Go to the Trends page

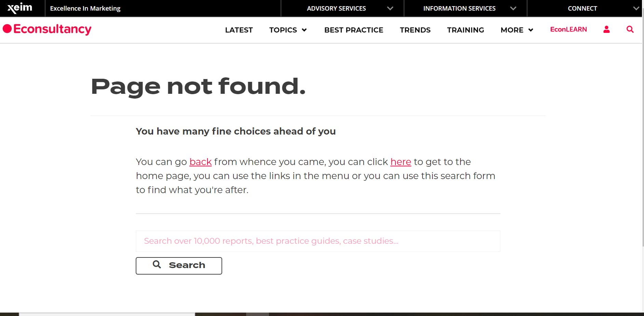click(415, 30)
